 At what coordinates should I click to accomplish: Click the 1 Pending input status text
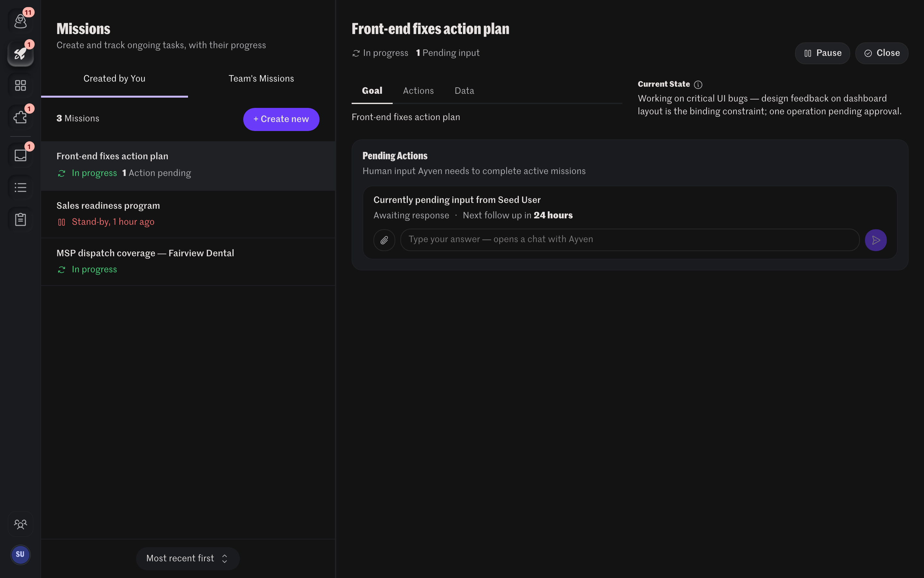[x=448, y=53]
